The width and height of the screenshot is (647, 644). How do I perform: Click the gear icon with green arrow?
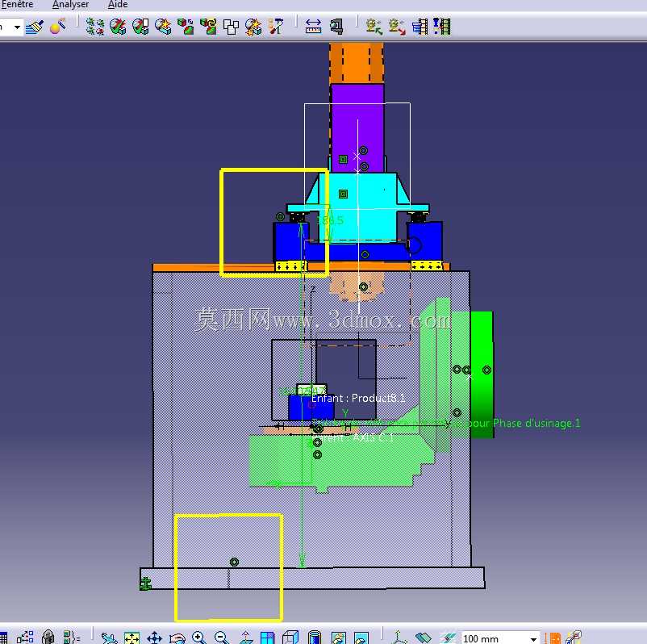[374, 27]
